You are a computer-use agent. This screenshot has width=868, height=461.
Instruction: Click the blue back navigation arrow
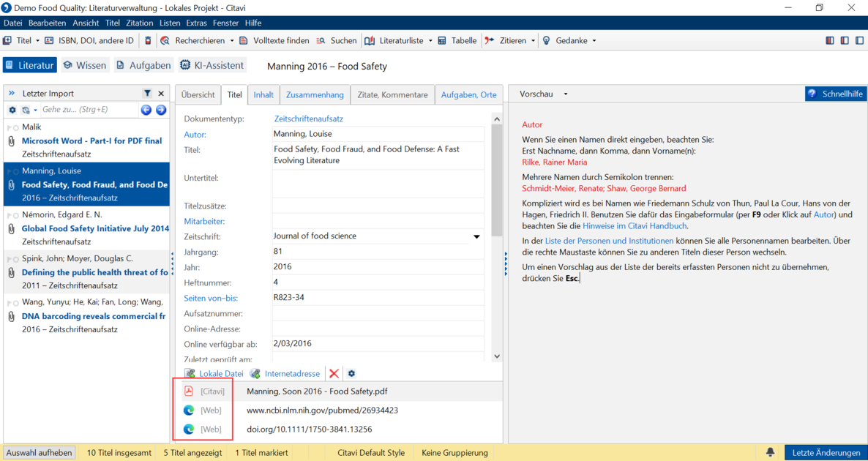pyautogui.click(x=146, y=110)
